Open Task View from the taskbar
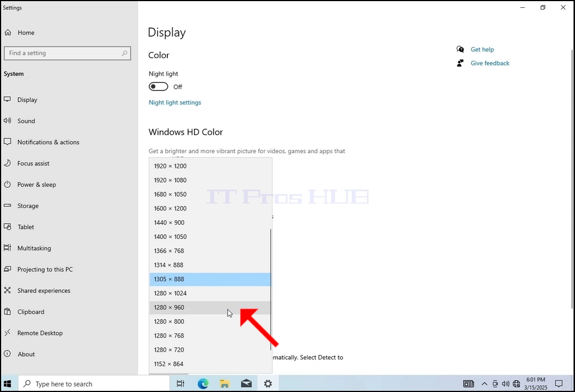Viewport: 575px width, 392px height. tap(180, 384)
